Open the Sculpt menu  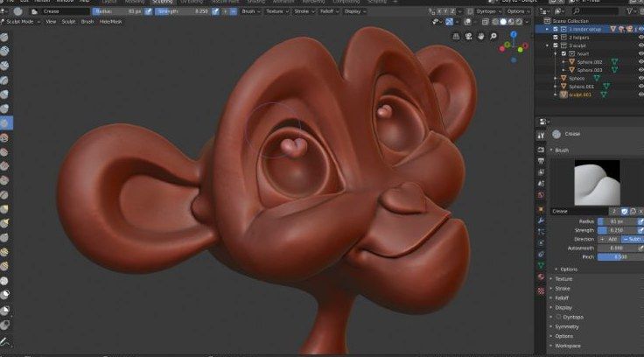[68, 22]
